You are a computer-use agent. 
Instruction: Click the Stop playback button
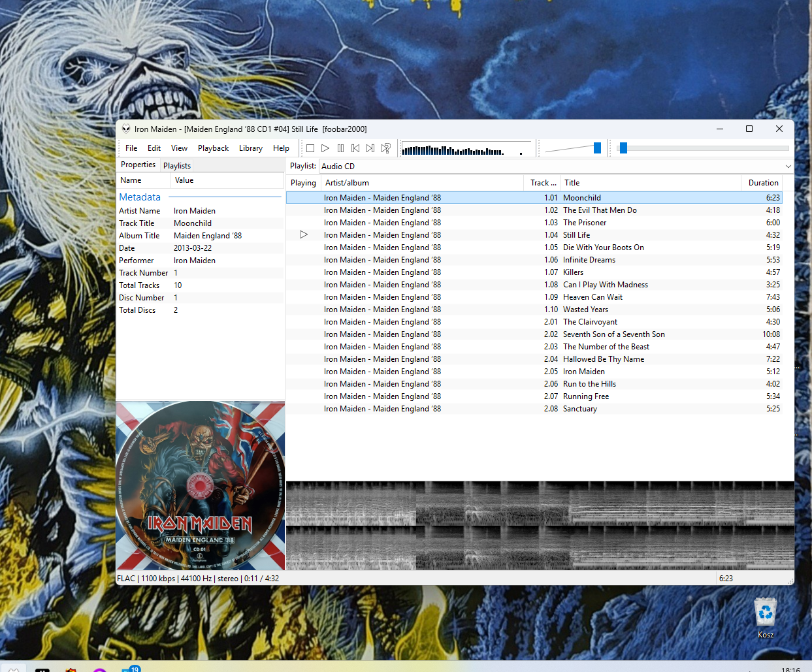(310, 148)
